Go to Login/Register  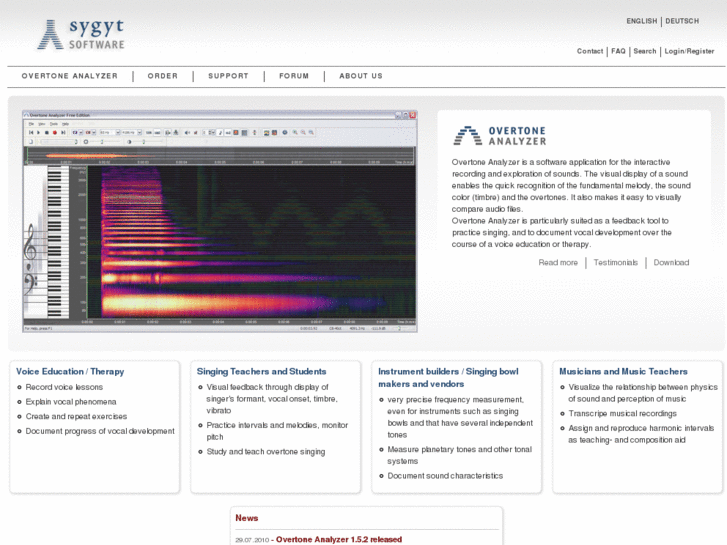[x=689, y=51]
